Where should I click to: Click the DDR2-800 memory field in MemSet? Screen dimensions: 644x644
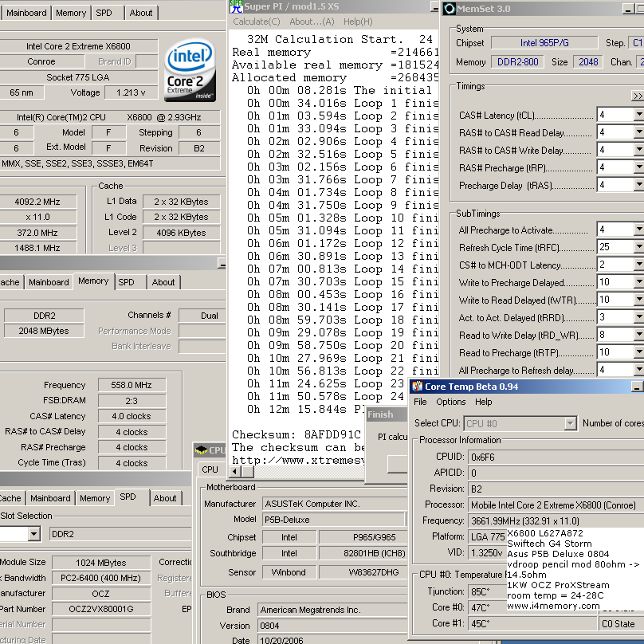coord(517,62)
